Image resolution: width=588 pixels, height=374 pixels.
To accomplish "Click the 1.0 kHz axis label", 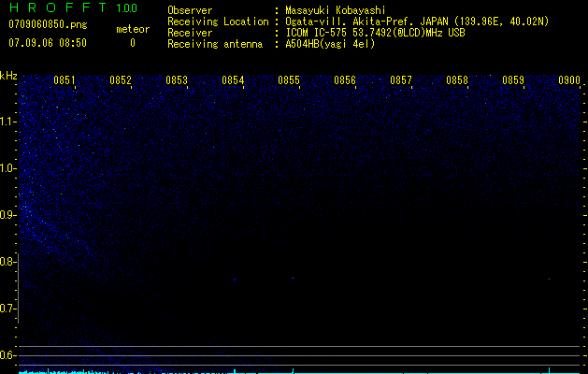I will pos(7,168).
